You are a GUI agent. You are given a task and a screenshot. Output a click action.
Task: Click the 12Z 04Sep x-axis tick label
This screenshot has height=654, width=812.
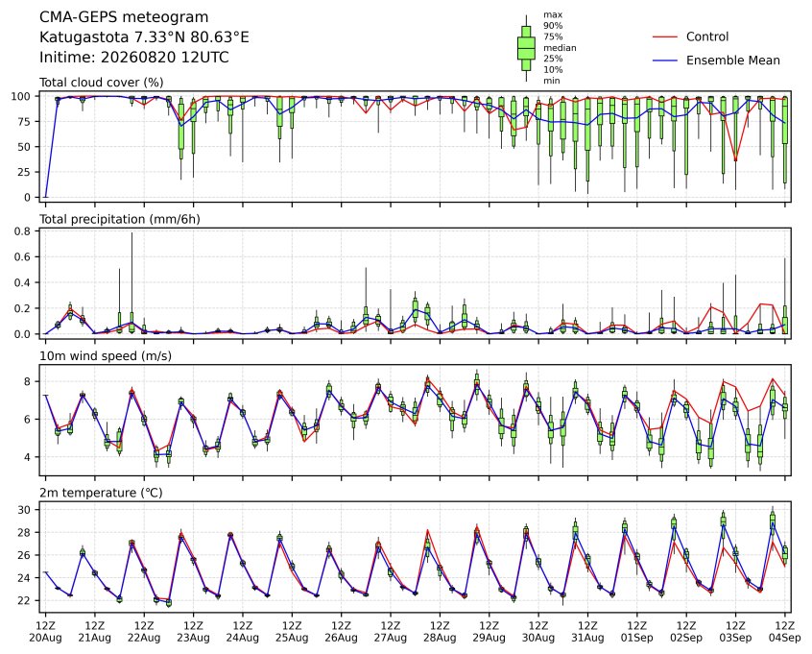click(x=784, y=632)
